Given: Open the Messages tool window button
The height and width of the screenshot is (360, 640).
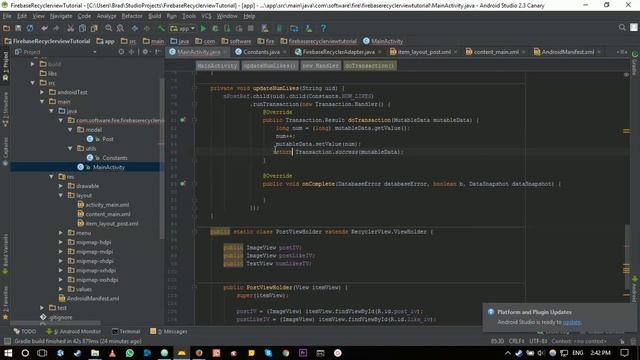Looking at the screenshot, I should tap(169, 331).
